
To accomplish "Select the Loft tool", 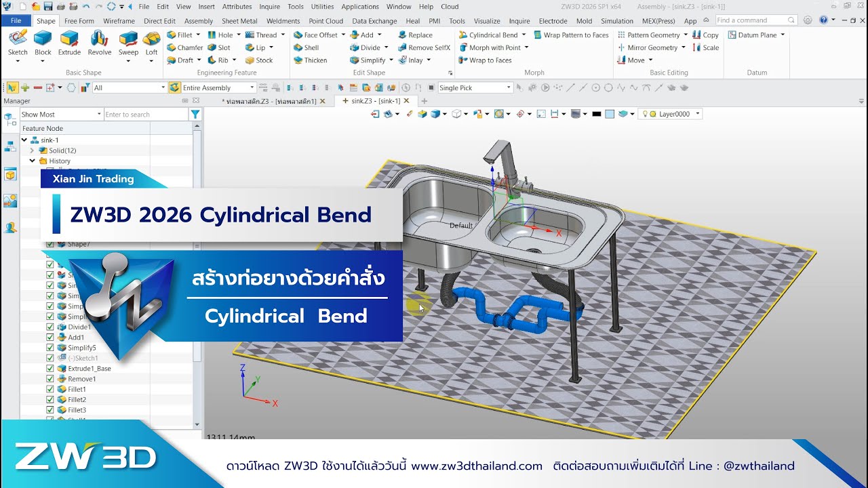I will click(152, 42).
